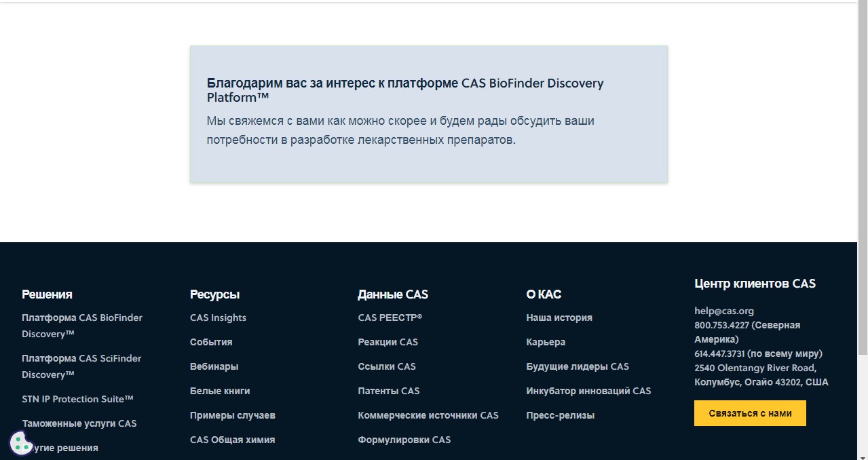Open CAS РЕЕСТР data link
This screenshot has width=868, height=460.
pos(390,318)
